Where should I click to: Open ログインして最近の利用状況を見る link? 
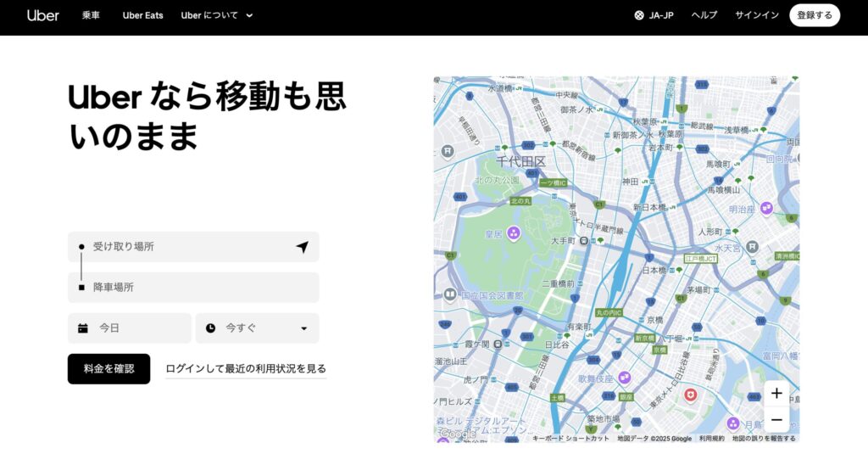pyautogui.click(x=246, y=368)
